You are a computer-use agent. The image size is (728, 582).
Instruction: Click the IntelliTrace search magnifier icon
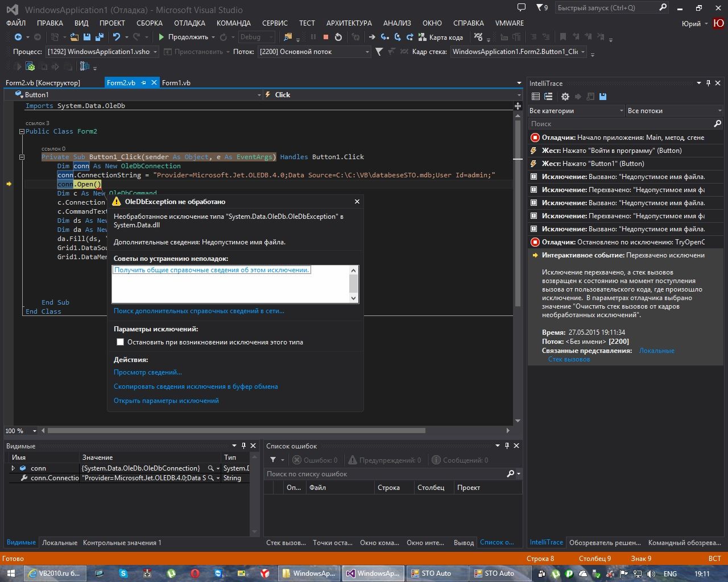coord(717,123)
